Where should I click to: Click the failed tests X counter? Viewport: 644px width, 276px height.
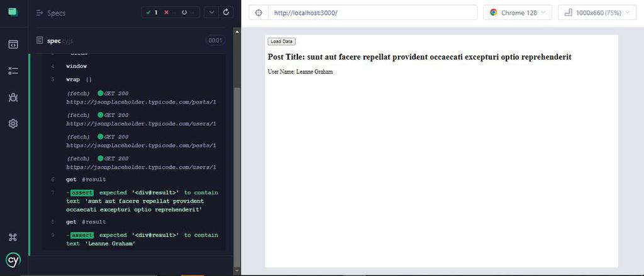coord(170,13)
